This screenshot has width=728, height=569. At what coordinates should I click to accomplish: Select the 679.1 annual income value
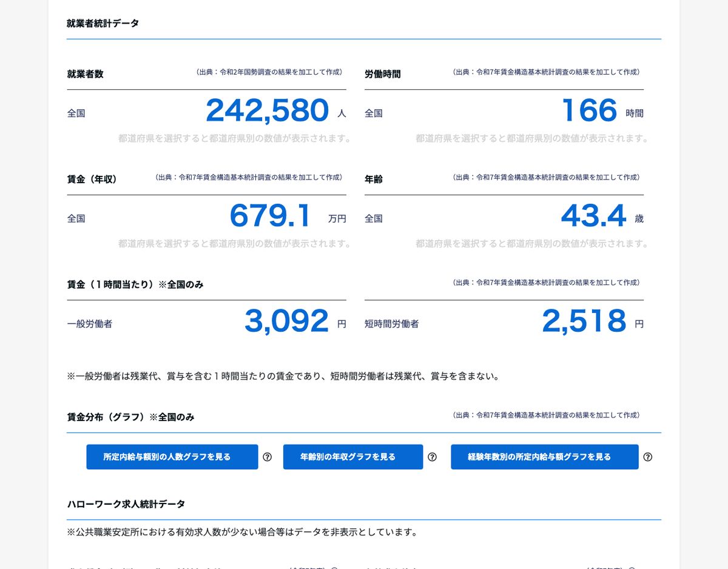(x=270, y=216)
